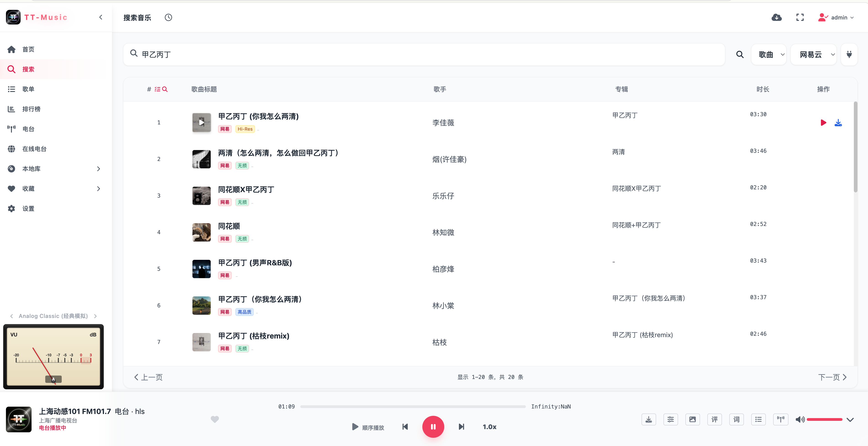Pause the current radio playback
868x446 pixels.
pyautogui.click(x=433, y=427)
